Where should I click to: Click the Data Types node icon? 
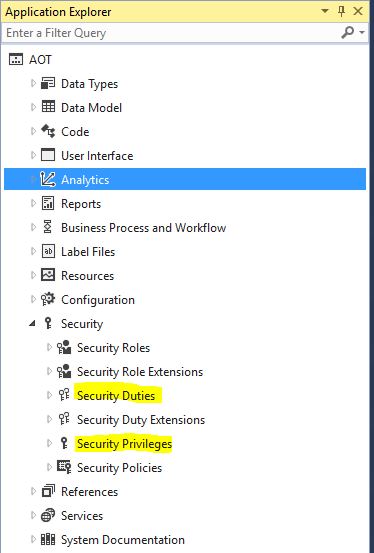tap(48, 84)
